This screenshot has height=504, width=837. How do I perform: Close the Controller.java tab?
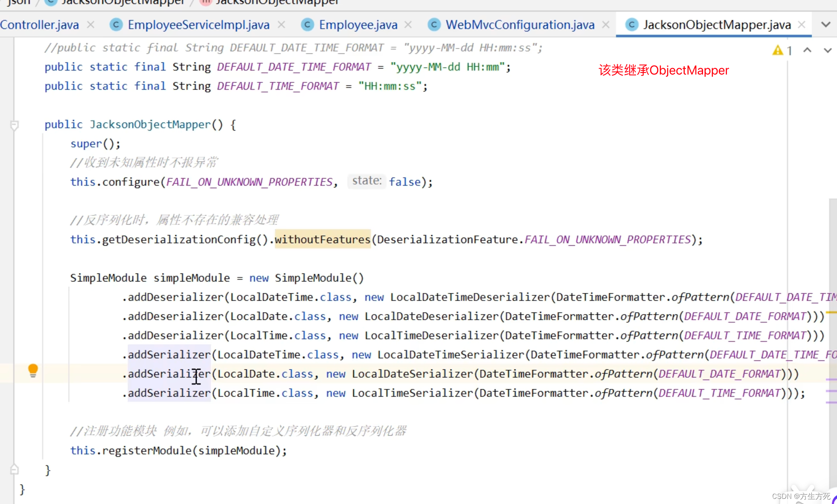[90, 25]
